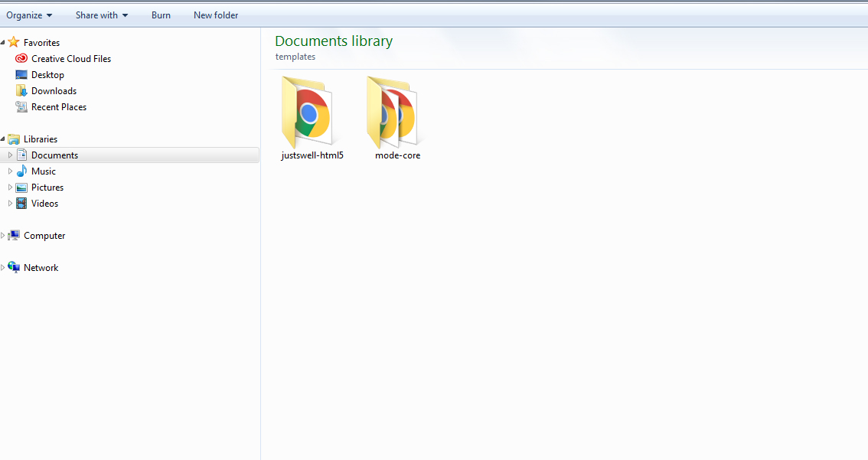Select Libraries in the navigation pane
Image resolution: width=868 pixels, height=460 pixels.
pos(40,139)
